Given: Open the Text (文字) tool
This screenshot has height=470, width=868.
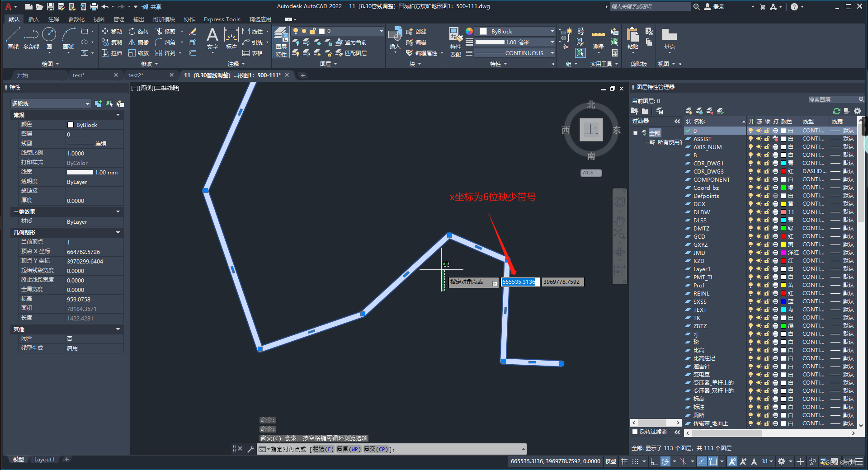Looking at the screenshot, I should (212, 38).
